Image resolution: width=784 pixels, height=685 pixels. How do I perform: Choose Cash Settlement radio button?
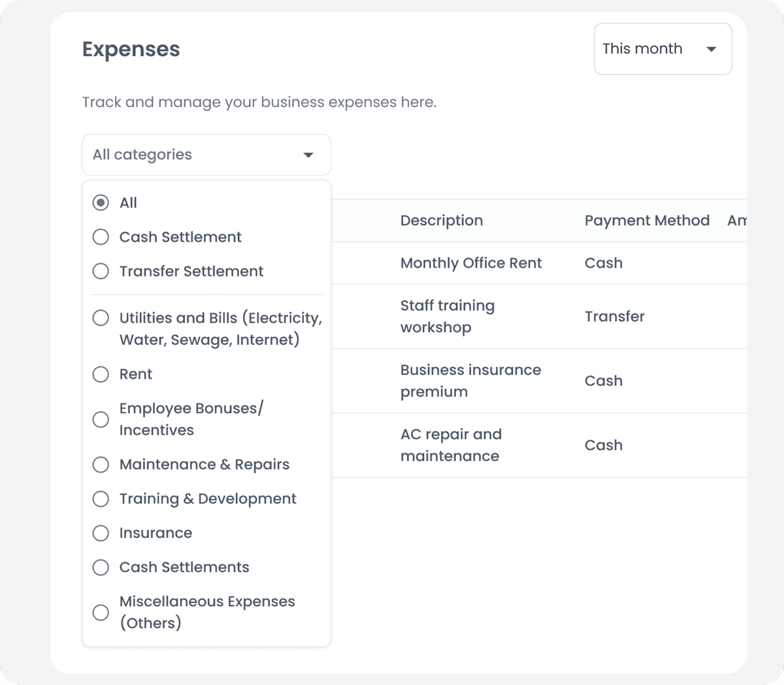(101, 237)
